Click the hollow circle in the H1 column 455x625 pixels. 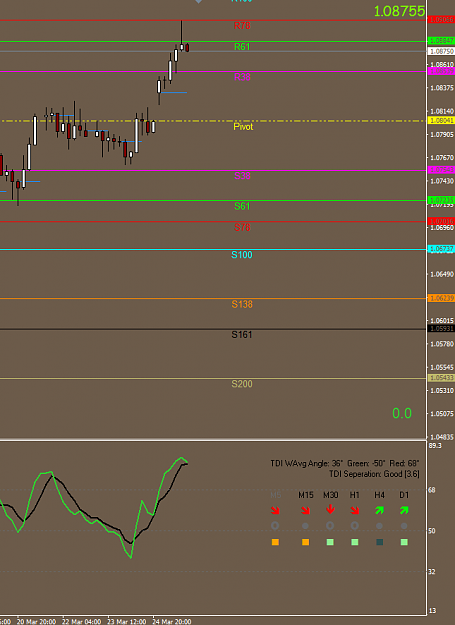pos(355,526)
